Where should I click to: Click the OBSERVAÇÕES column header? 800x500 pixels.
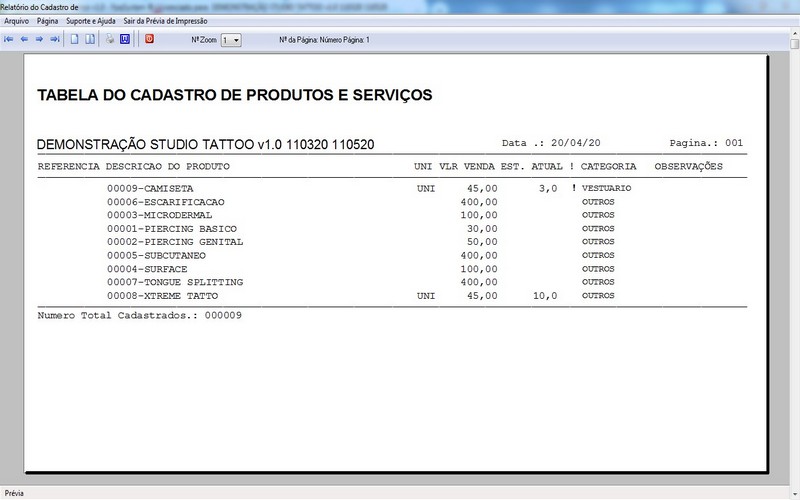[688, 166]
